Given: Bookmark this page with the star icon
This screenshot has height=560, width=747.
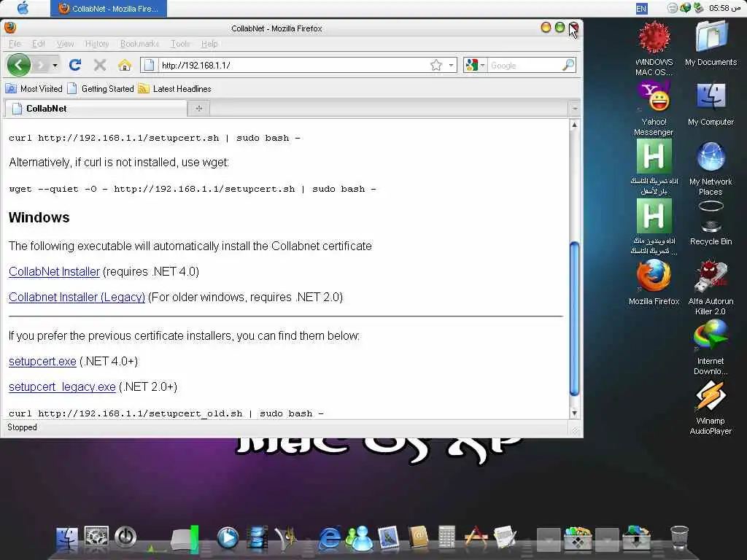Looking at the screenshot, I should coord(436,65).
